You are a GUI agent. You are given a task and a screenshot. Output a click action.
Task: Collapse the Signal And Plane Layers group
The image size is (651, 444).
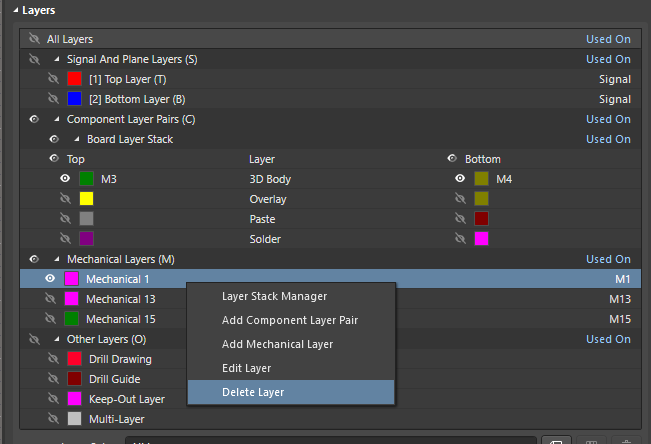pos(57,59)
